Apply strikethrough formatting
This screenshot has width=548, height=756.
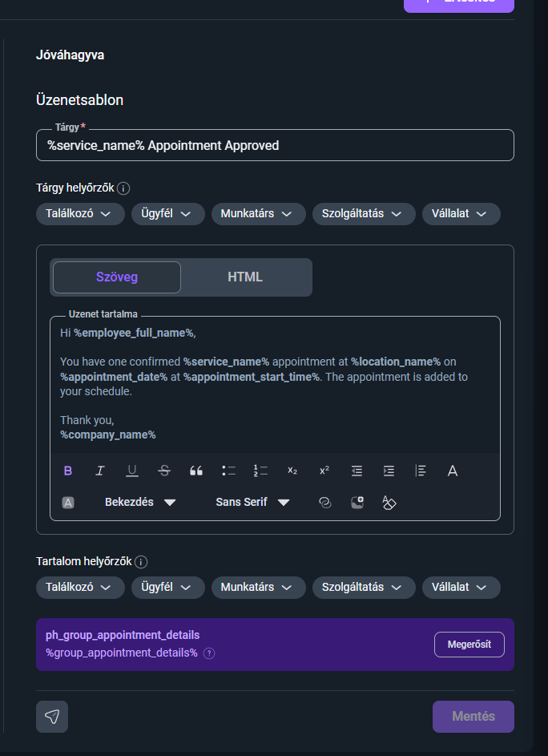click(164, 471)
